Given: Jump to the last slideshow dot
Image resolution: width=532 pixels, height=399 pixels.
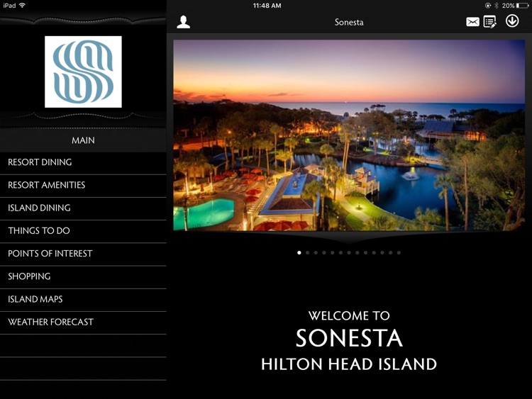Looking at the screenshot, I should click(x=399, y=252).
